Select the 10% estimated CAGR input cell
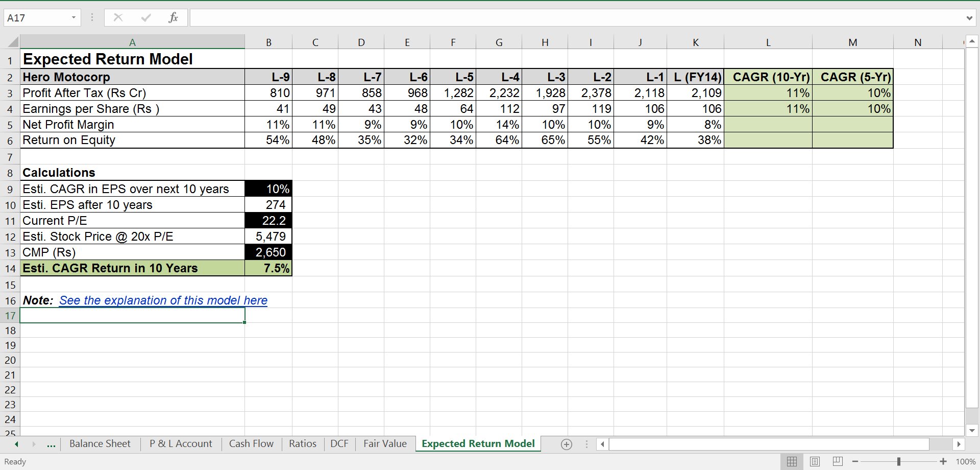 pyautogui.click(x=268, y=189)
